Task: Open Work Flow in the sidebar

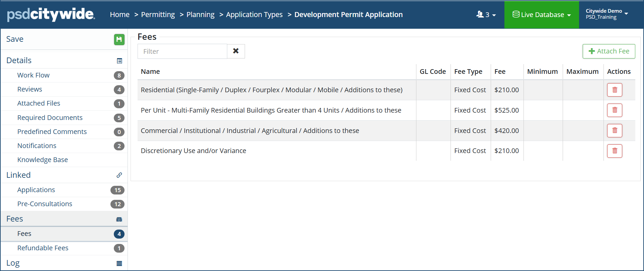Action: click(x=33, y=75)
